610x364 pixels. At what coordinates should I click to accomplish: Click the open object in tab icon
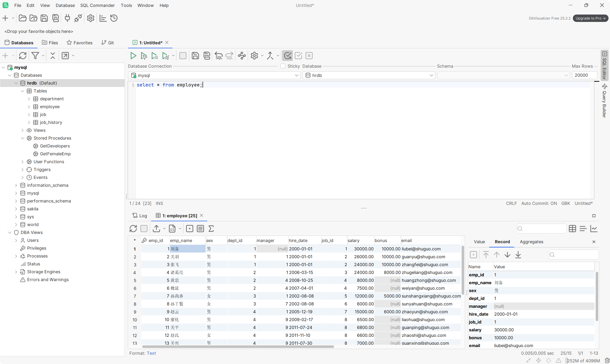pyautogui.click(x=65, y=56)
